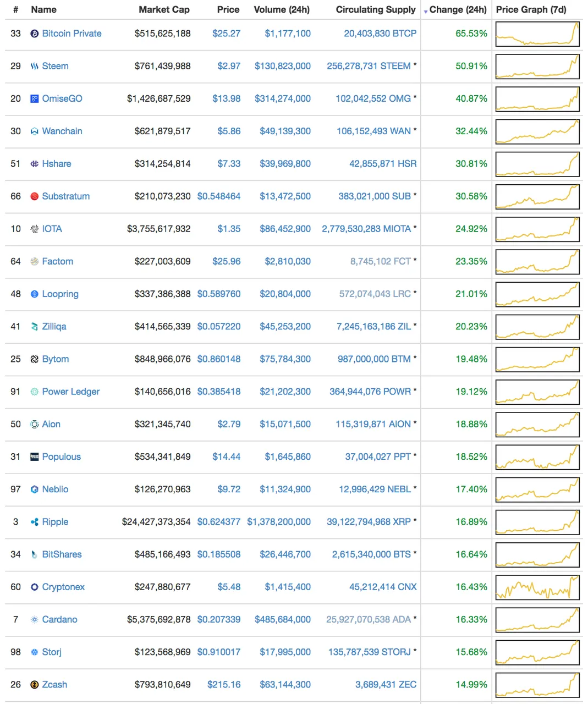The height and width of the screenshot is (704, 588).
Task: Click Ripple market cap $24,427,373,354
Action: [156, 522]
